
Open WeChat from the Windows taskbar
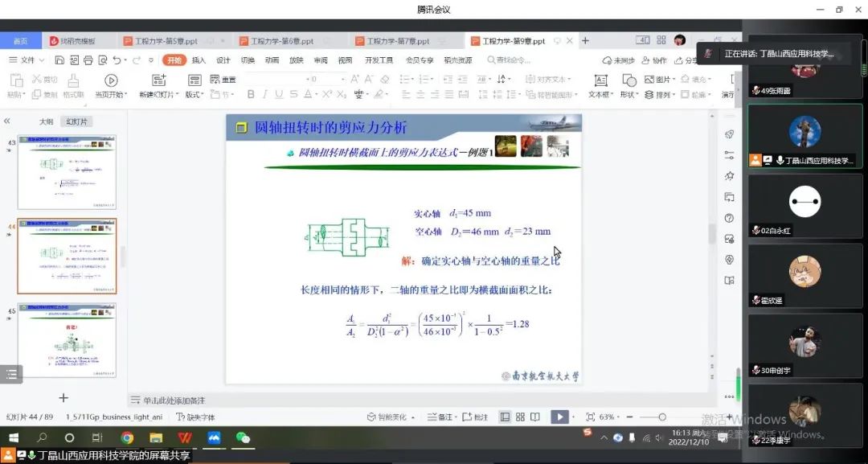click(243, 438)
